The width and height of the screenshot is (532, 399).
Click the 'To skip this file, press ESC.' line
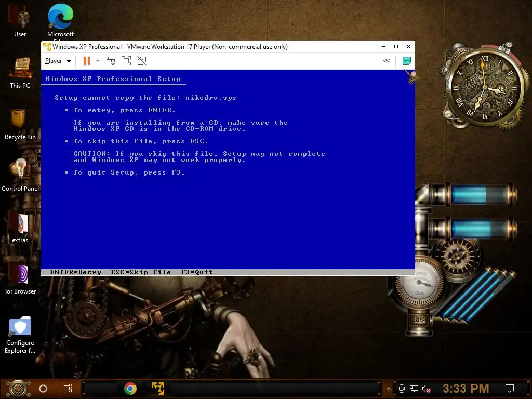coord(141,141)
